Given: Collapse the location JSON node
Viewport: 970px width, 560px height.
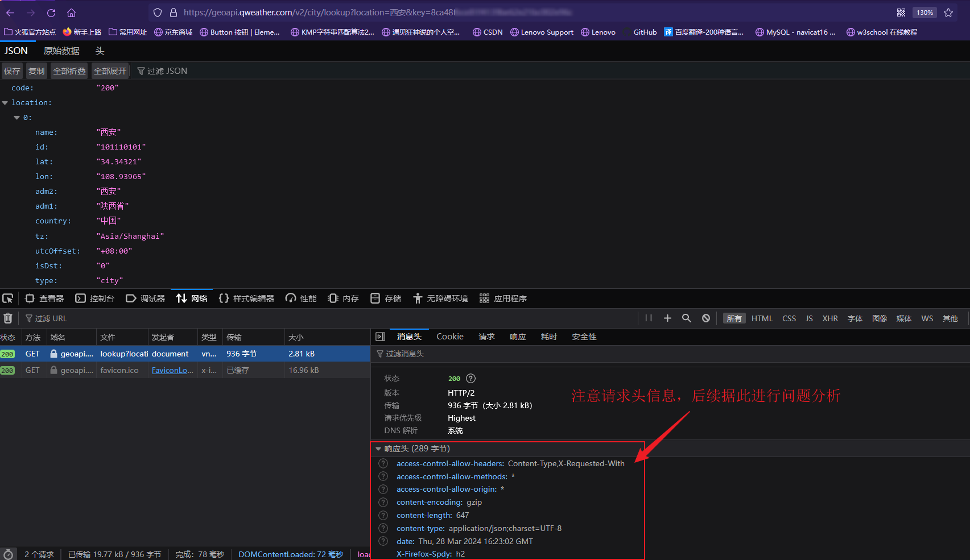Looking at the screenshot, I should pos(5,103).
